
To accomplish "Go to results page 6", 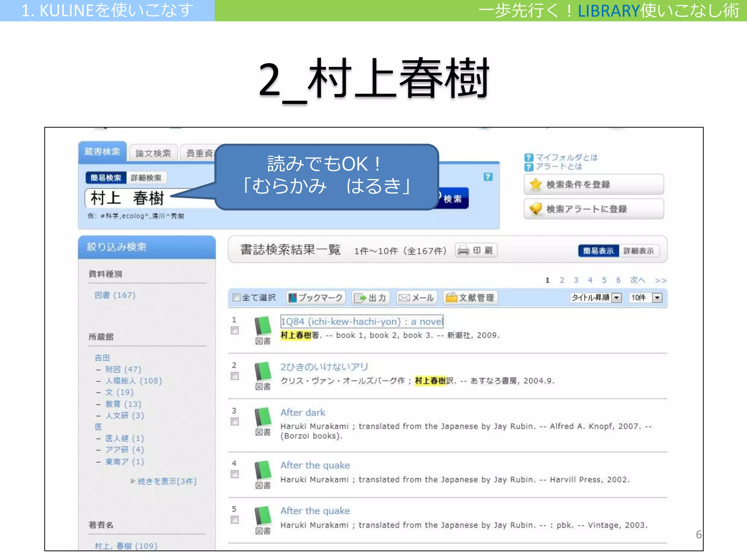I will click(618, 280).
